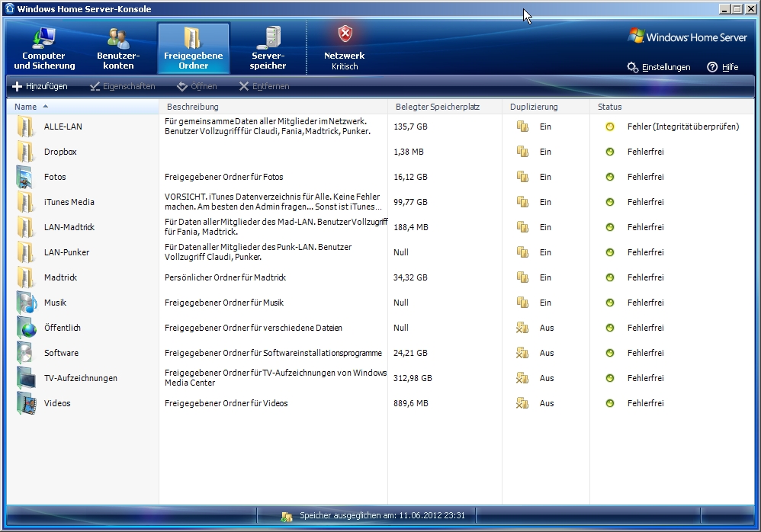Click green status indicator for Musik
The height and width of the screenshot is (532, 761).
pos(609,303)
